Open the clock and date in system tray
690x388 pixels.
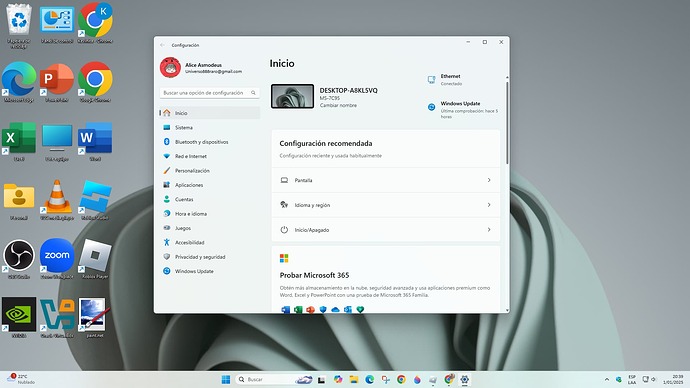(x=673, y=379)
